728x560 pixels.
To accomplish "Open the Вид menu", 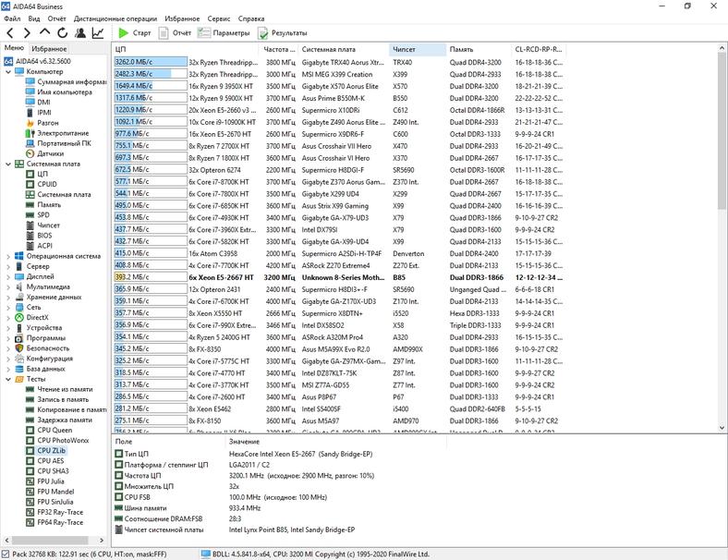I will (x=34, y=18).
